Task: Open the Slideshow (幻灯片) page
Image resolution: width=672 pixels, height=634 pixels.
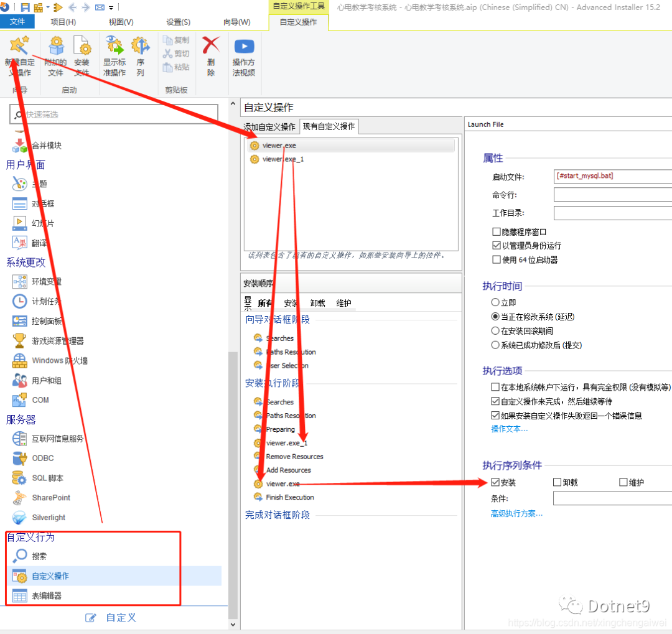Action: [x=34, y=223]
